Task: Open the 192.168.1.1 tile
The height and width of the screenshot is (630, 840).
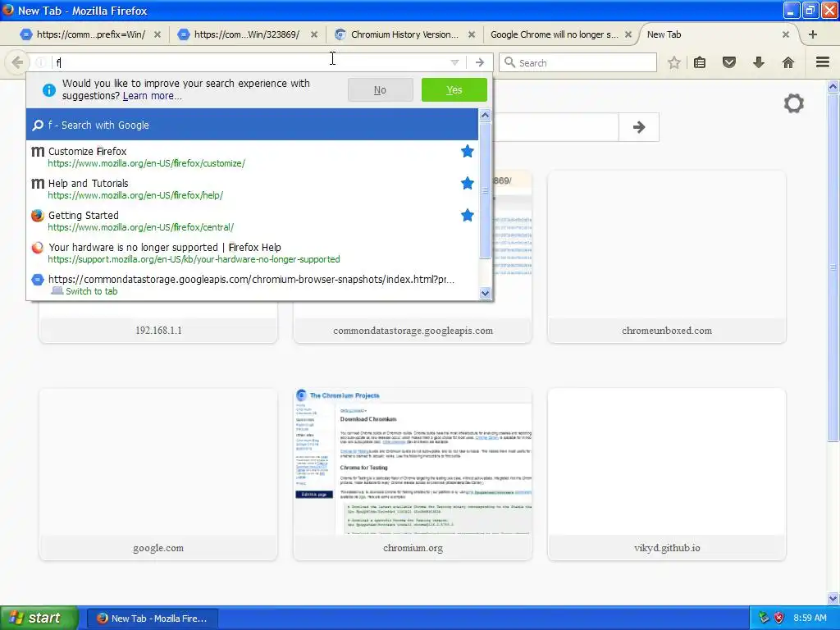Action: [x=158, y=257]
